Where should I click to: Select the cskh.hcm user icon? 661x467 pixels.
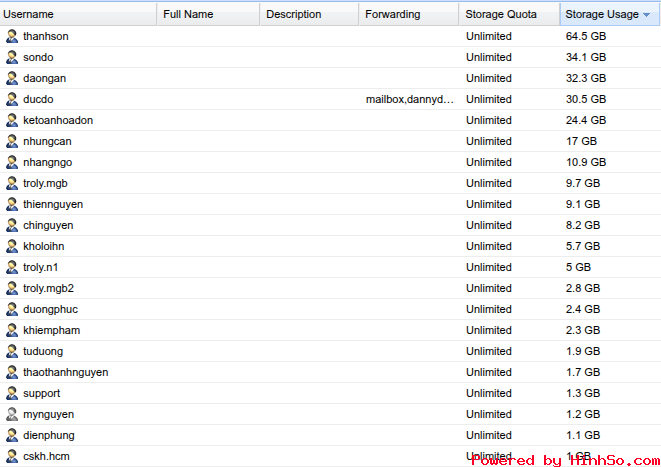12,456
